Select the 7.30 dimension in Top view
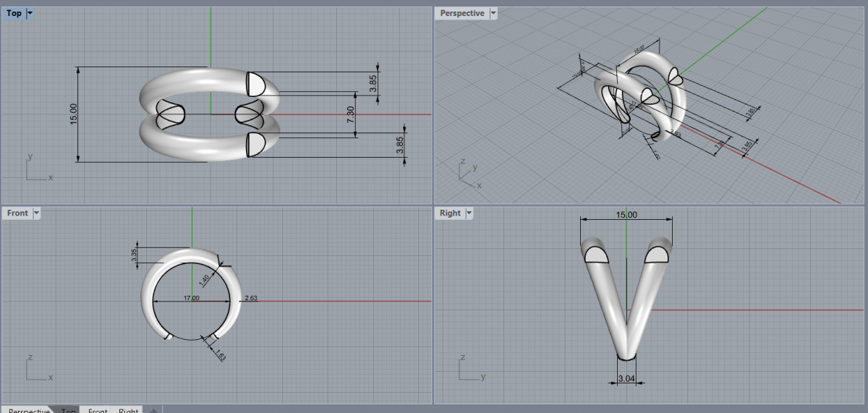This screenshot has height=413, width=868. click(x=350, y=114)
